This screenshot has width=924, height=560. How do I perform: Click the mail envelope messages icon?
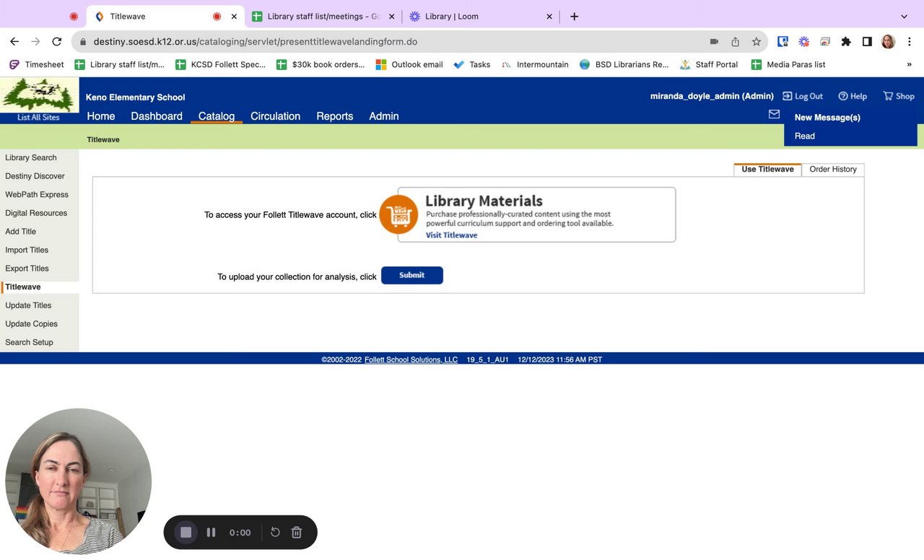[x=774, y=114]
